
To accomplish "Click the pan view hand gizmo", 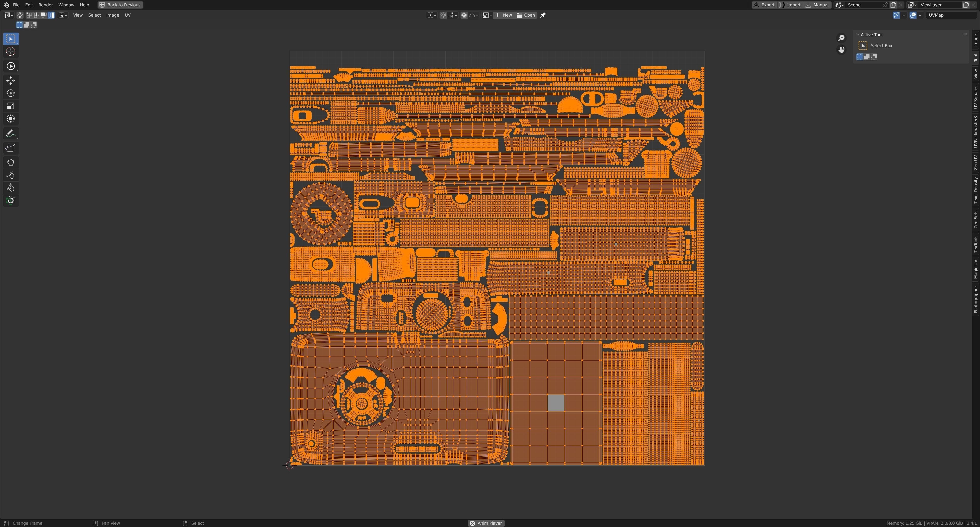I will (x=841, y=50).
